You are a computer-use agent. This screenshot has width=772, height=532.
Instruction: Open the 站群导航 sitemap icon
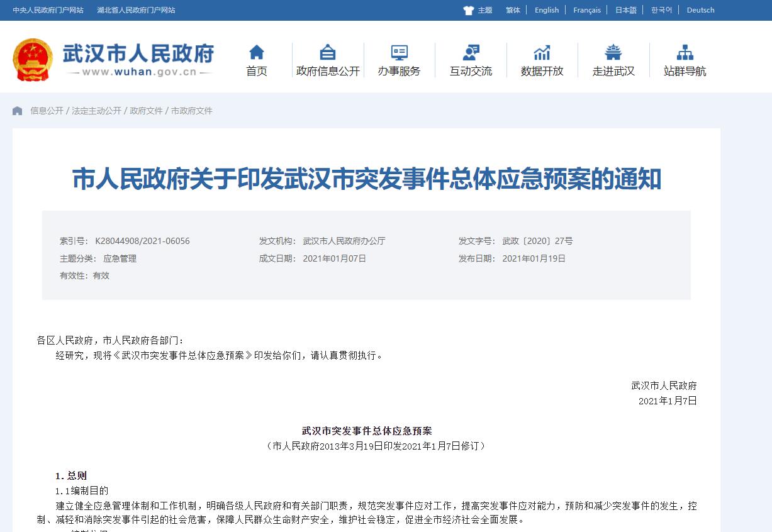(x=685, y=52)
